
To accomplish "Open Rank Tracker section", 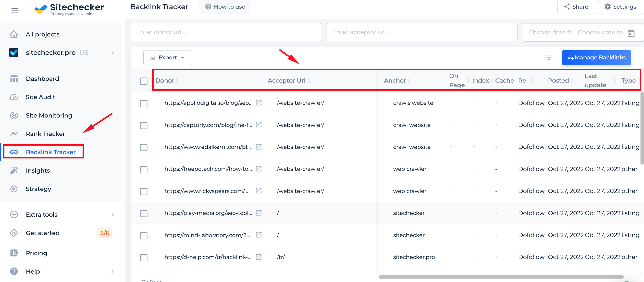I will pyautogui.click(x=45, y=134).
